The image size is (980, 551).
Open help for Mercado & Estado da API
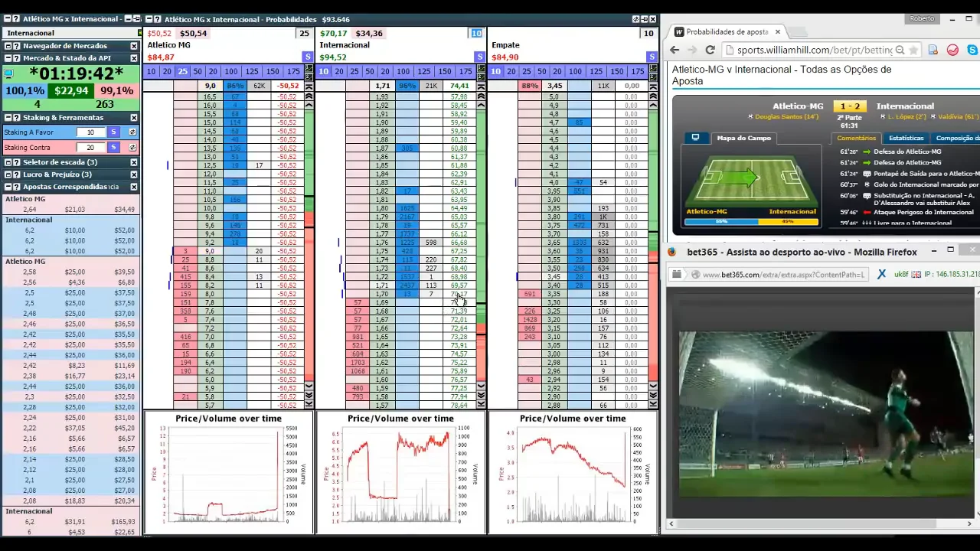click(16, 58)
